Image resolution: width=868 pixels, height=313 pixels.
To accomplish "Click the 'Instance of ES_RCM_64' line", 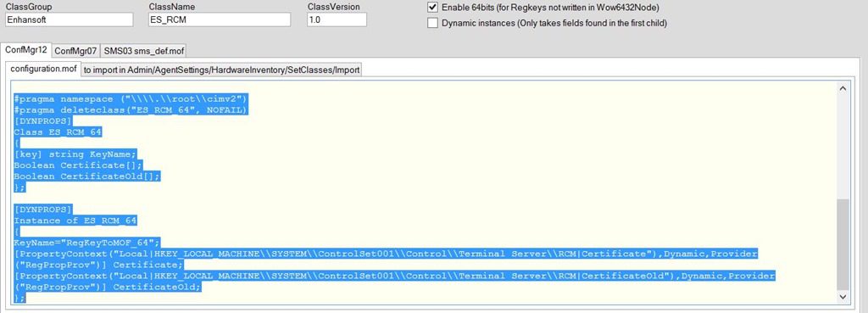I will pyautogui.click(x=75, y=221).
